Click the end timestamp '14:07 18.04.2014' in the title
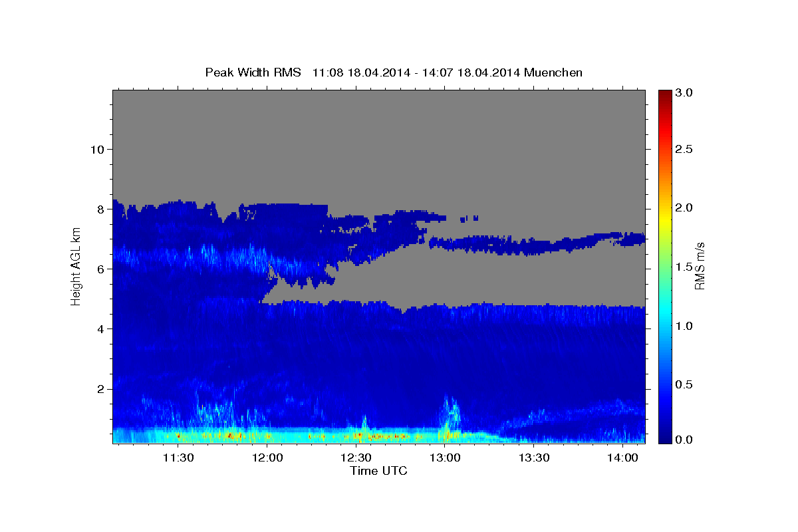The width and height of the screenshot is (798, 532). pos(469,72)
